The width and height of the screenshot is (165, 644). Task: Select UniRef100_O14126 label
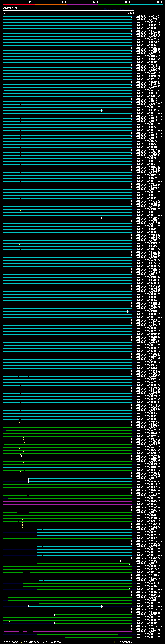tap(148, 433)
